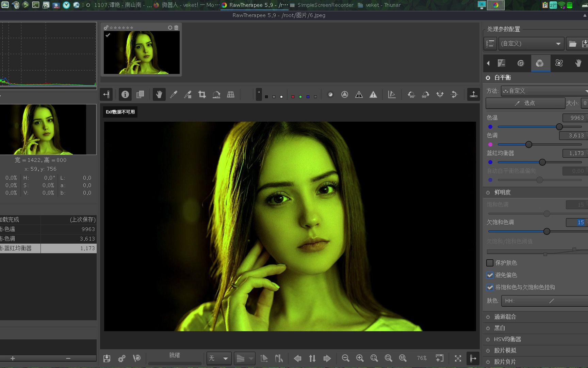Expand the 通道混合 section
Viewport: 588px width, 368px height.
[505, 317]
